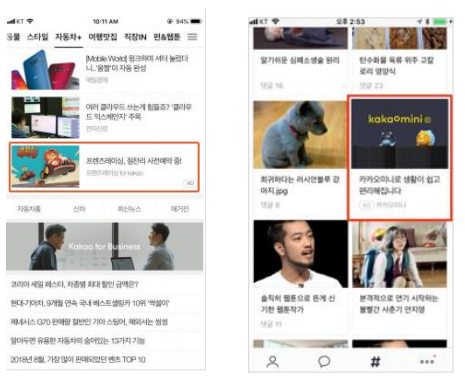Open the 코리아 세일 페스타 headline
This screenshot has width=465, height=379.
(x=74, y=284)
